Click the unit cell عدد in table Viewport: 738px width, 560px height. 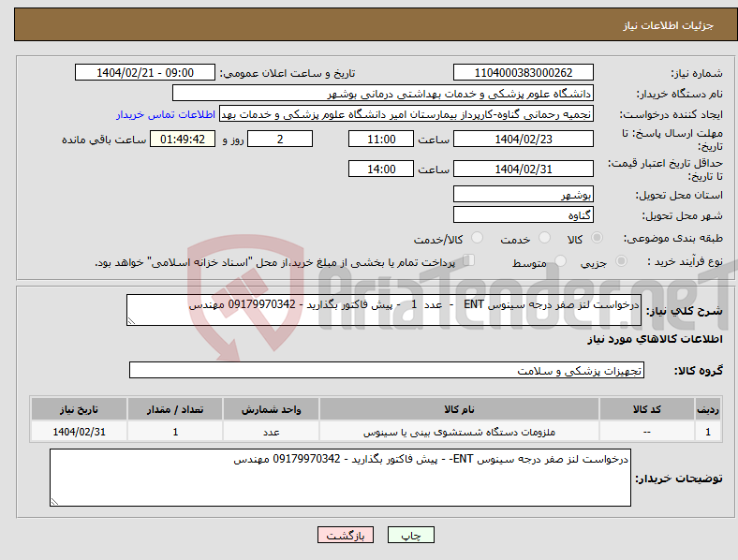(x=271, y=432)
